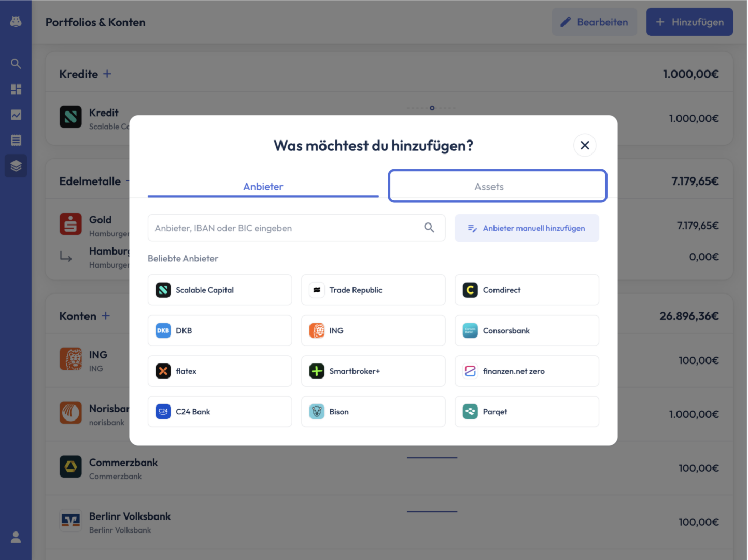The height and width of the screenshot is (560, 748).
Task: Close the dialog with the X button
Action: [x=585, y=145]
